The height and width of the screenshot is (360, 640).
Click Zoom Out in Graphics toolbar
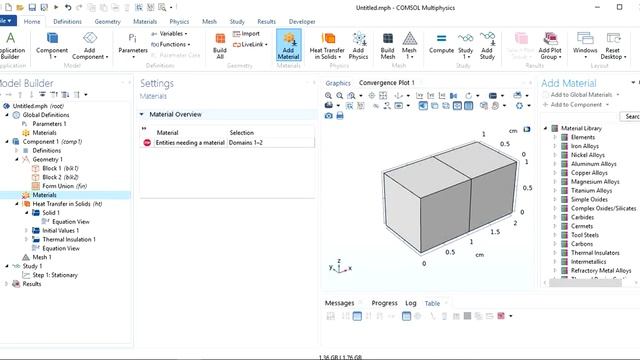[340, 96]
